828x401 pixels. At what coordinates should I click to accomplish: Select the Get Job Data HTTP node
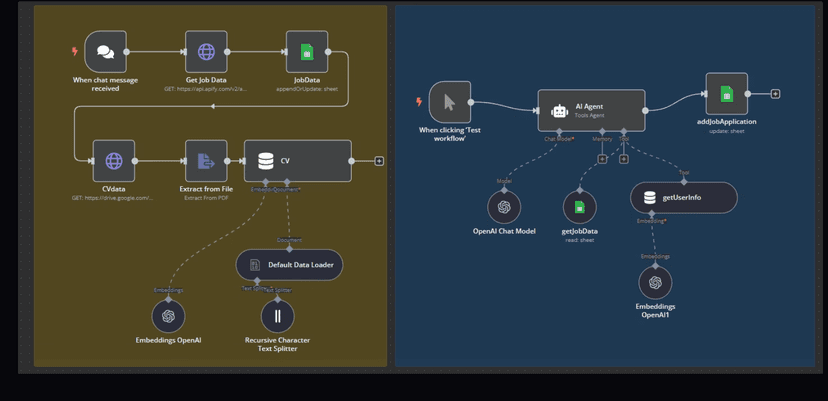click(x=206, y=52)
